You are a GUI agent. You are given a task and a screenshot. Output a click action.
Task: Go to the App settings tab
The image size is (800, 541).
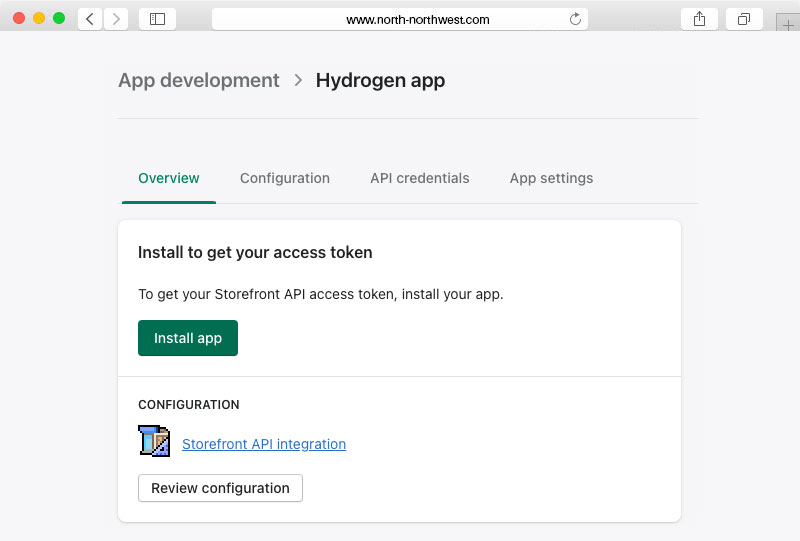click(x=551, y=178)
